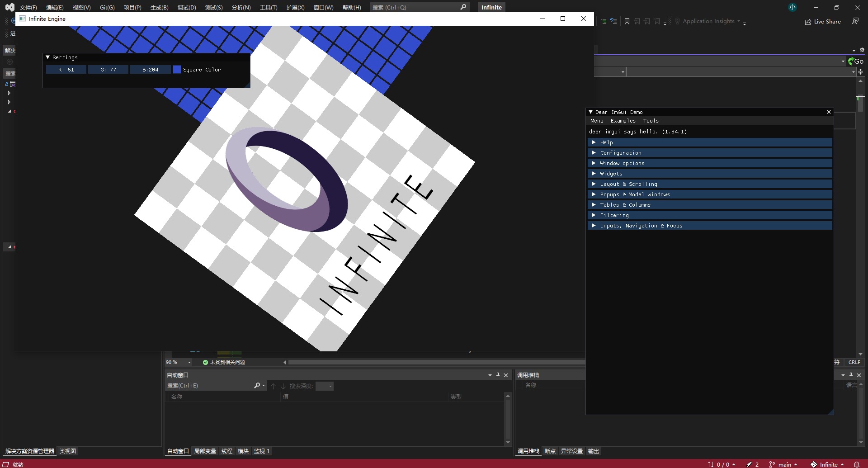This screenshot has width=868, height=468.
Task: Click the R: 51 color slider field
Action: pyautogui.click(x=66, y=70)
